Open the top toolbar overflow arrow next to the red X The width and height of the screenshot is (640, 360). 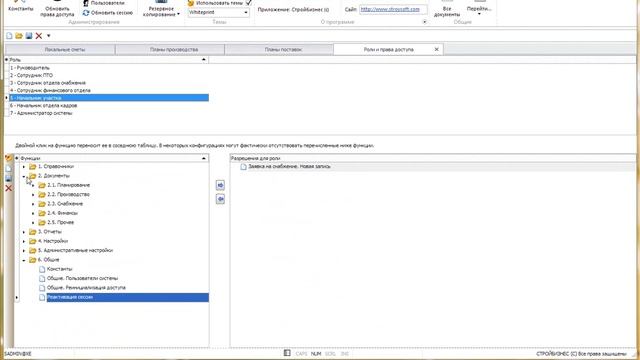49,36
